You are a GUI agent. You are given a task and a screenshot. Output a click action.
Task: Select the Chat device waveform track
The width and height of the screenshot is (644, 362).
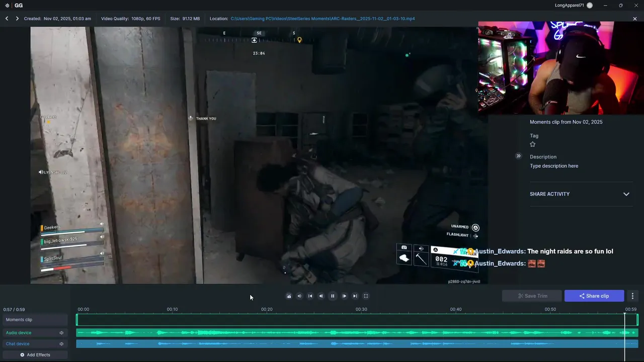(x=357, y=344)
